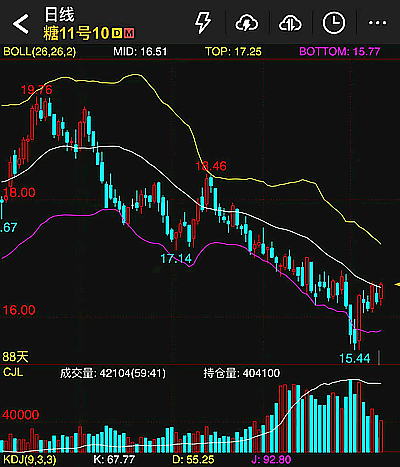Open the lightning bolt quick trade icon
The image size is (400, 467).
point(203,23)
